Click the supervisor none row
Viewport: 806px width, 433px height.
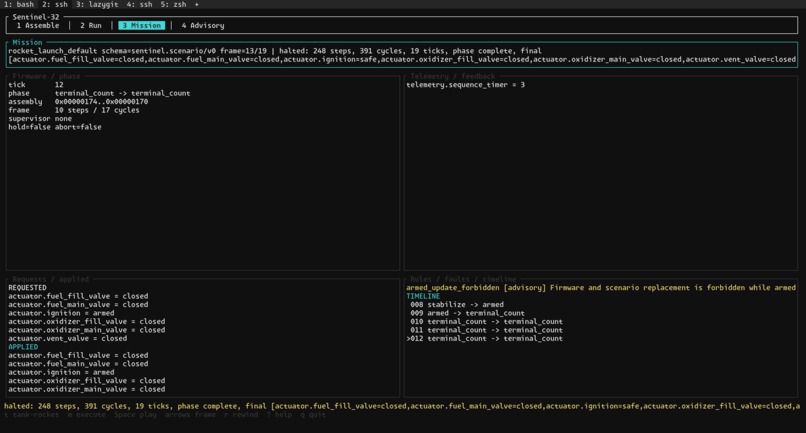[40, 119]
